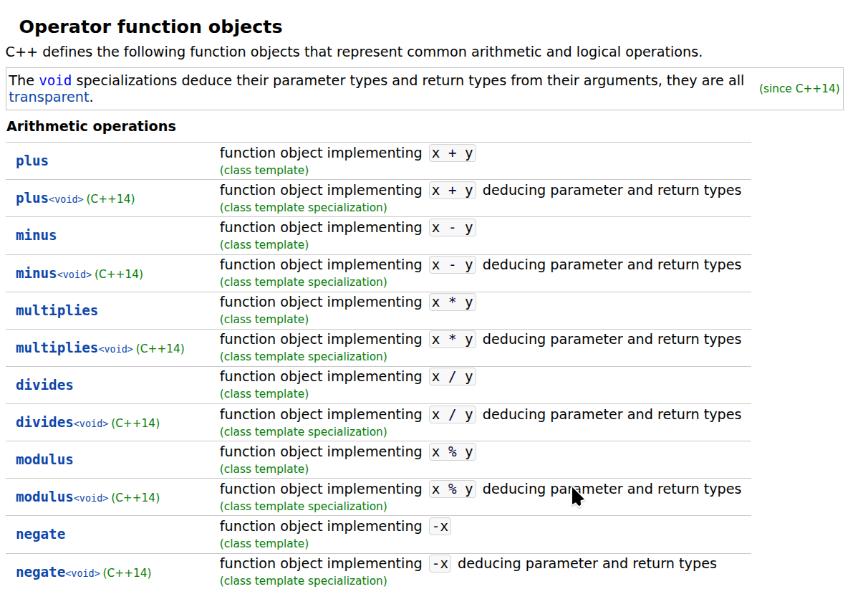The image size is (868, 589).
Task: Follow the void keyword link
Action: pos(55,80)
